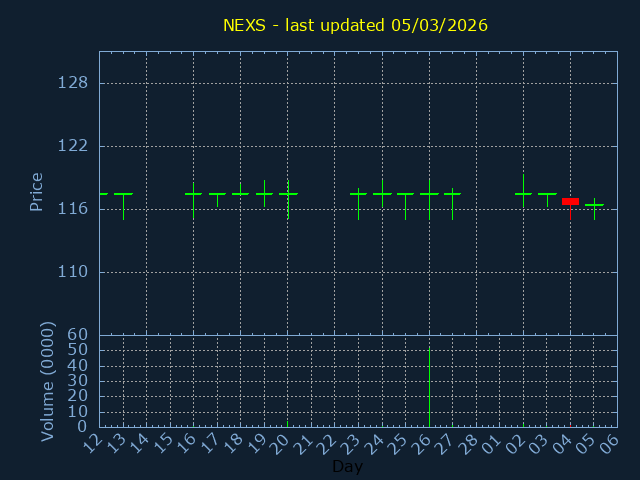This screenshot has height=480, width=640.
Task: Select the day 06 x-axis tick label
Action: click(610, 441)
